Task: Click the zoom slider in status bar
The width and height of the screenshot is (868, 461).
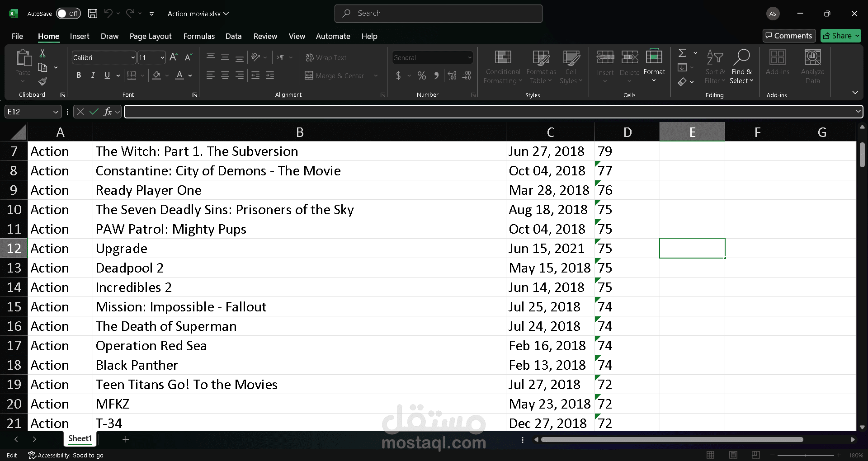Action: pos(806,455)
